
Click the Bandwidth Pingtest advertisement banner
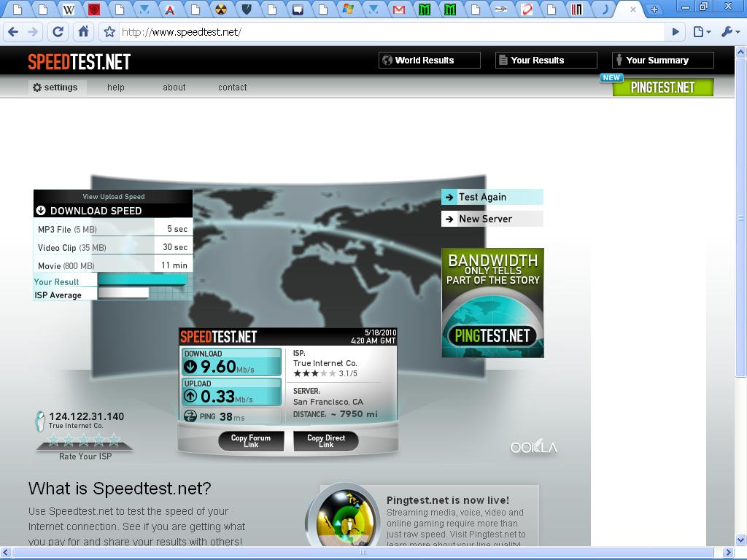click(x=492, y=303)
